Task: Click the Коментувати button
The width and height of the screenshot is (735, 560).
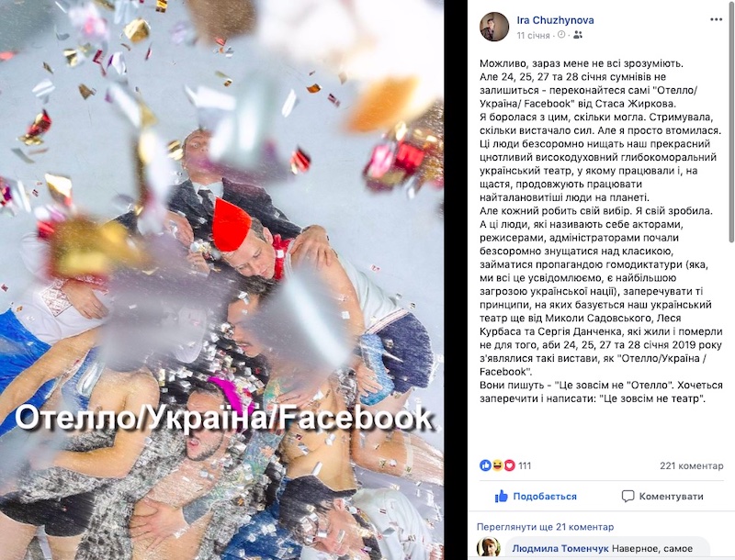Action: (662, 497)
